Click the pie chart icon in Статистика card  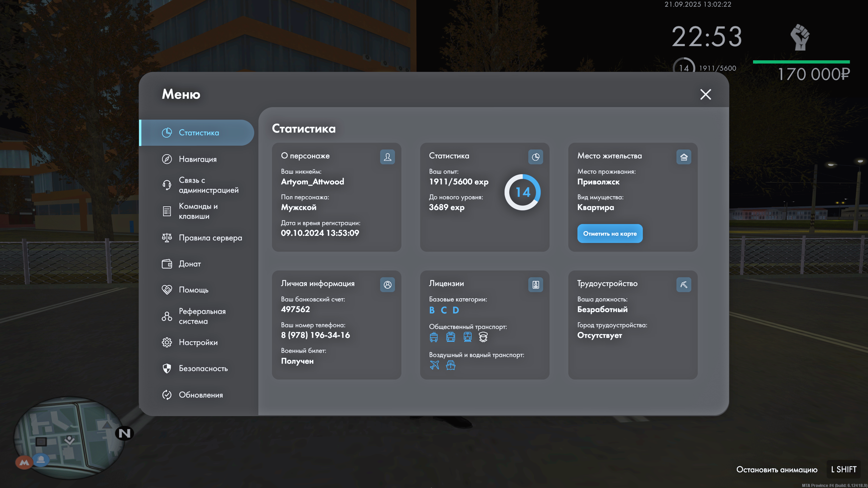coord(535,157)
